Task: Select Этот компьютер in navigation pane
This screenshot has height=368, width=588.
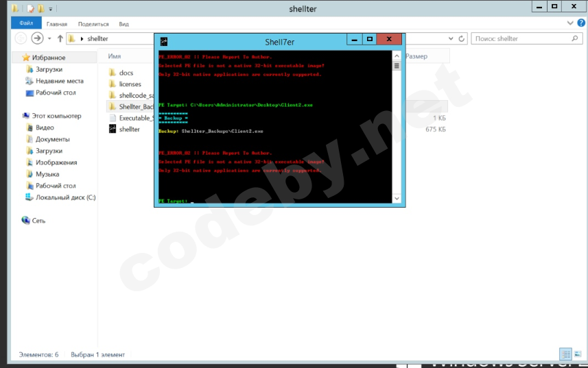Action: [x=56, y=116]
